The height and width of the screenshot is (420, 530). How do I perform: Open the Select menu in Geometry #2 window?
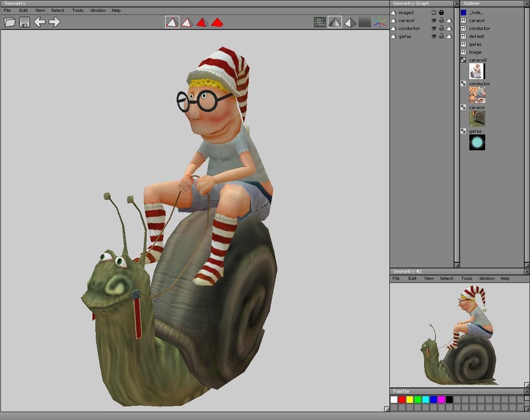click(x=446, y=279)
